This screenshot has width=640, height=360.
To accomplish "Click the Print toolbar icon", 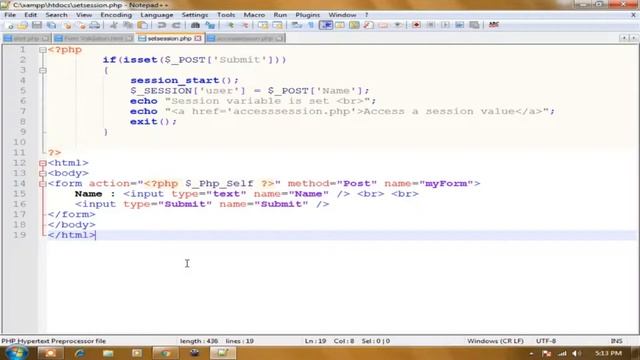I will [x=95, y=25].
